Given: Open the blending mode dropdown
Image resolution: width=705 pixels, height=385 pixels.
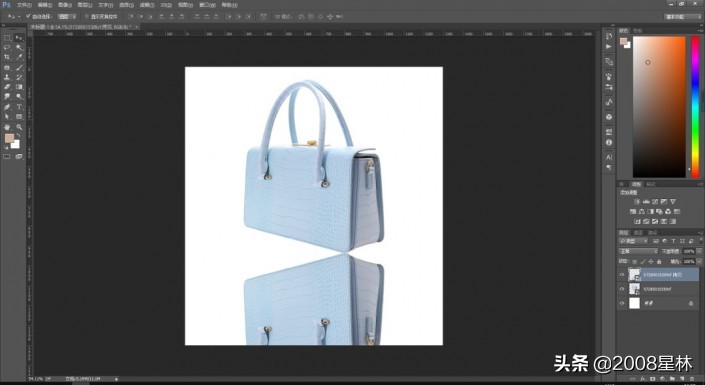Looking at the screenshot, I should (x=638, y=251).
